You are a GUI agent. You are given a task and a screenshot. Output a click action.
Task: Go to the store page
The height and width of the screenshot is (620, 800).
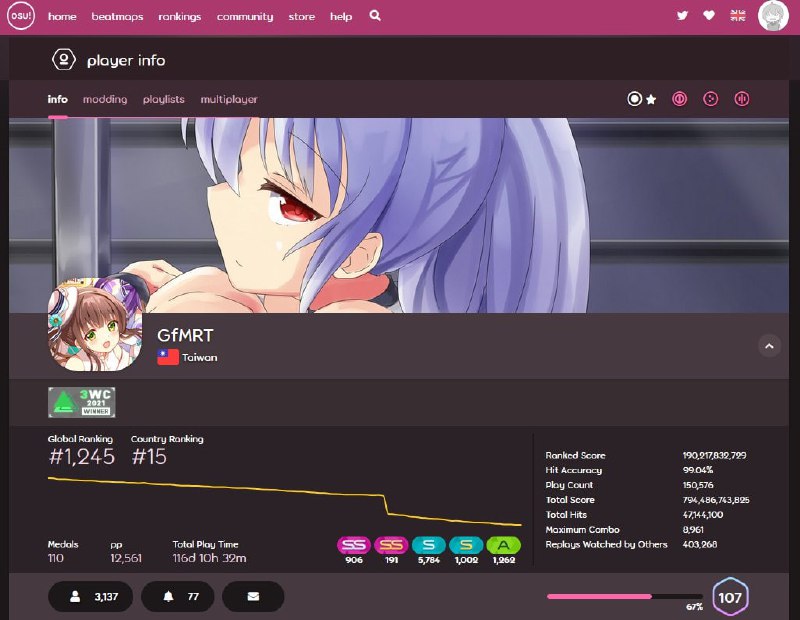302,16
